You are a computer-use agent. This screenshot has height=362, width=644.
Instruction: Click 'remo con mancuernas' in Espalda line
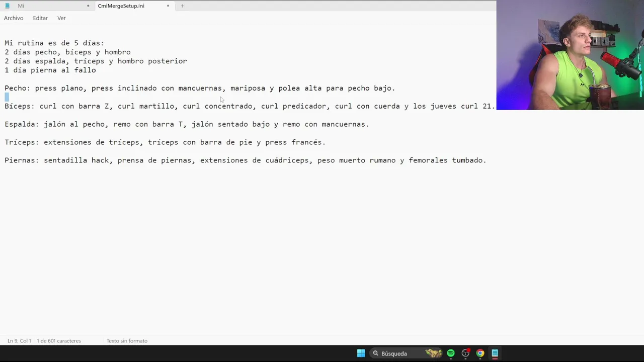(324, 125)
